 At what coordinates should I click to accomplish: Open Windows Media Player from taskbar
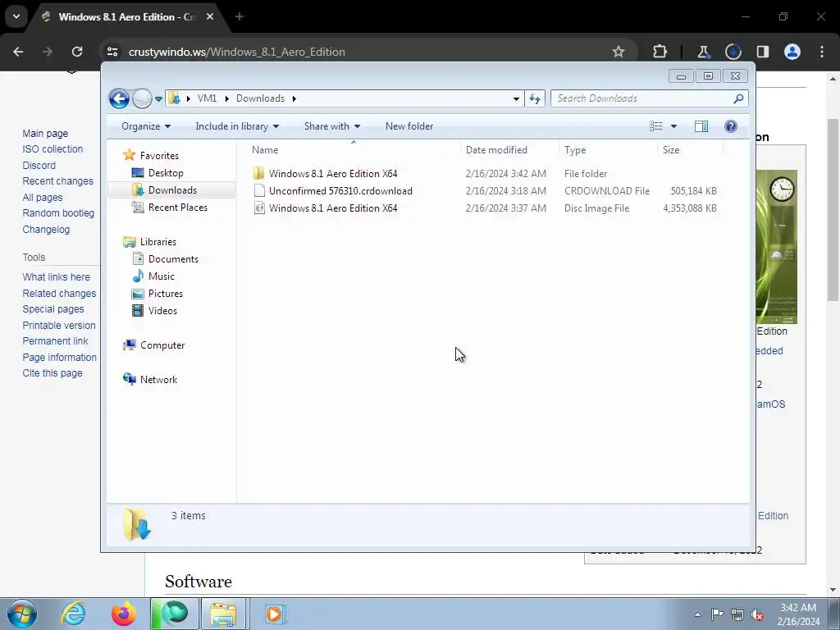pyautogui.click(x=276, y=614)
